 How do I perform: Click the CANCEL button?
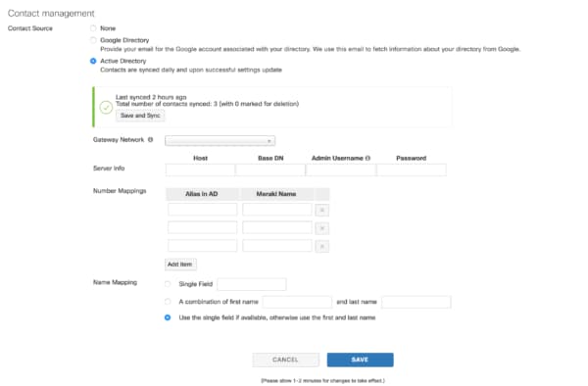point(286,360)
